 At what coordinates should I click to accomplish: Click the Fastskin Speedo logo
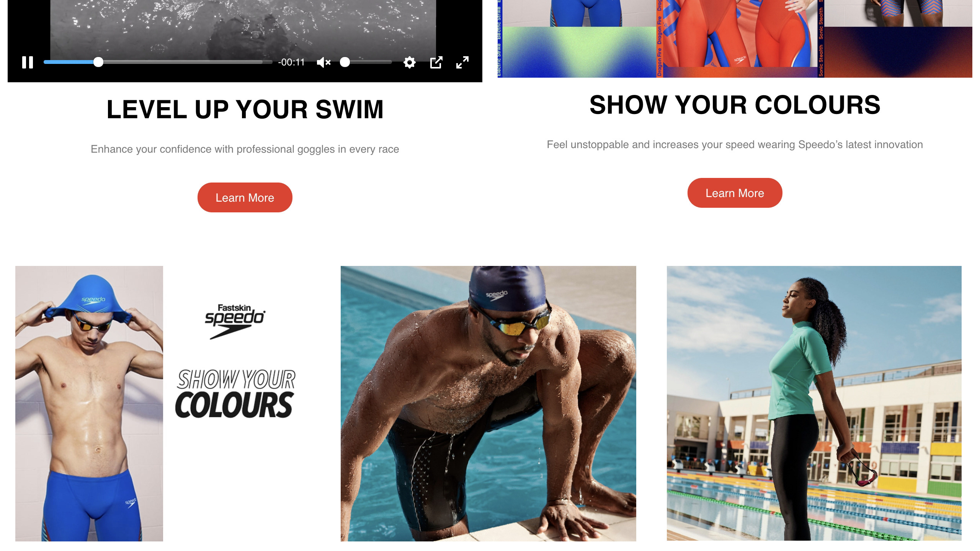click(x=235, y=321)
